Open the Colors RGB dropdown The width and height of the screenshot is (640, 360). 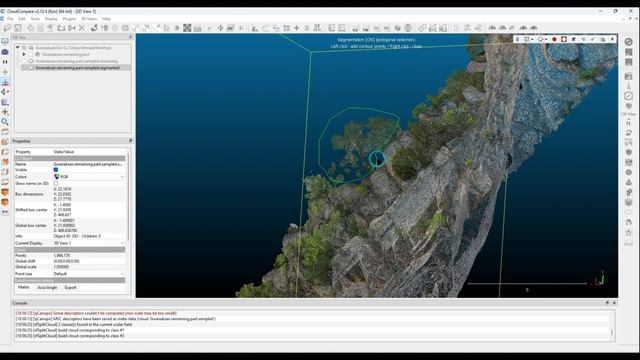click(x=89, y=177)
